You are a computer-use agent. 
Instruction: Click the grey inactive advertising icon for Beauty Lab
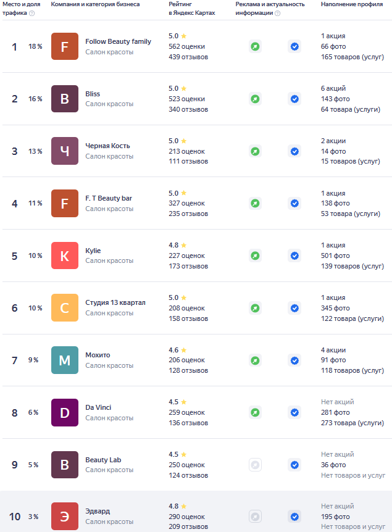point(255,465)
